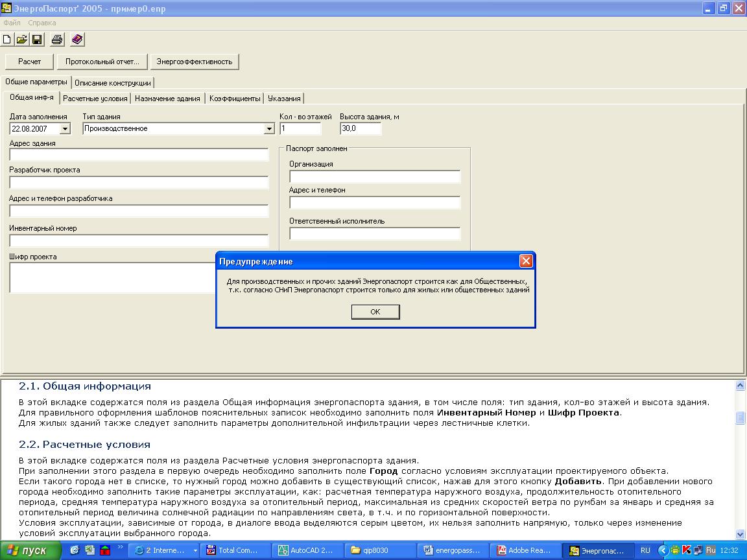Go to the Коэффициенты tab
Image resolution: width=747 pixels, height=560 pixels.
coord(235,99)
